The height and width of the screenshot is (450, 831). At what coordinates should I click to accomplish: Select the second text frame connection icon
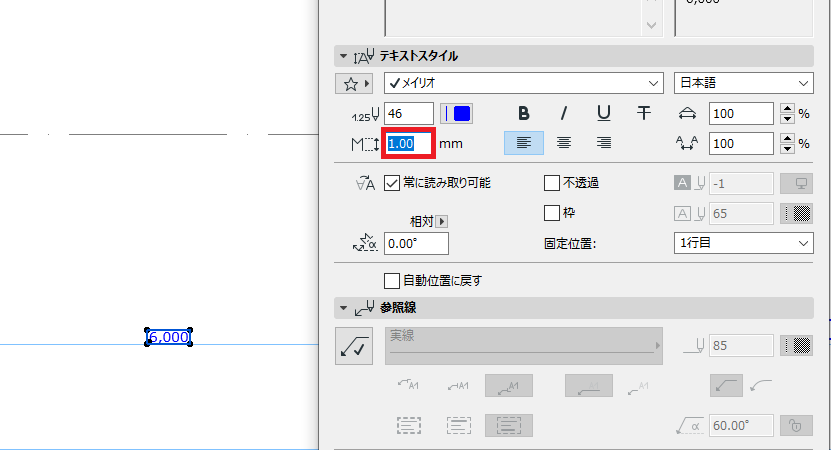[458, 426]
